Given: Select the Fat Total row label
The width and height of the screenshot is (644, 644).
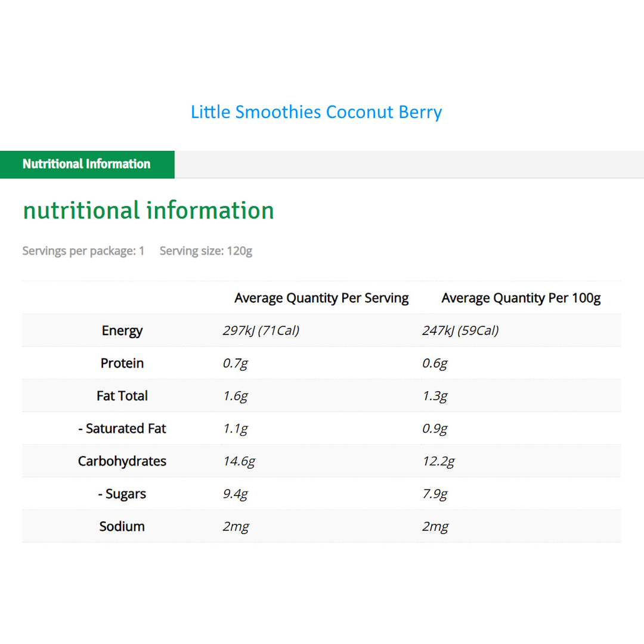Looking at the screenshot, I should [122, 395].
